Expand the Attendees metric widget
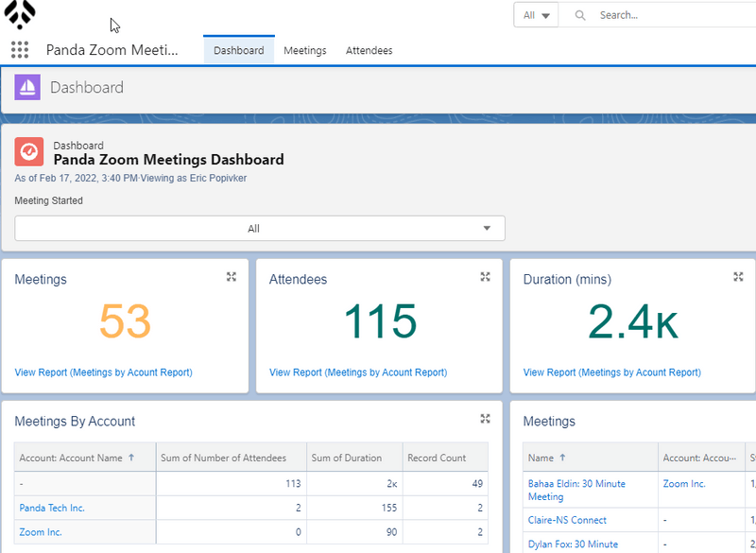The image size is (756, 553). 485,277
